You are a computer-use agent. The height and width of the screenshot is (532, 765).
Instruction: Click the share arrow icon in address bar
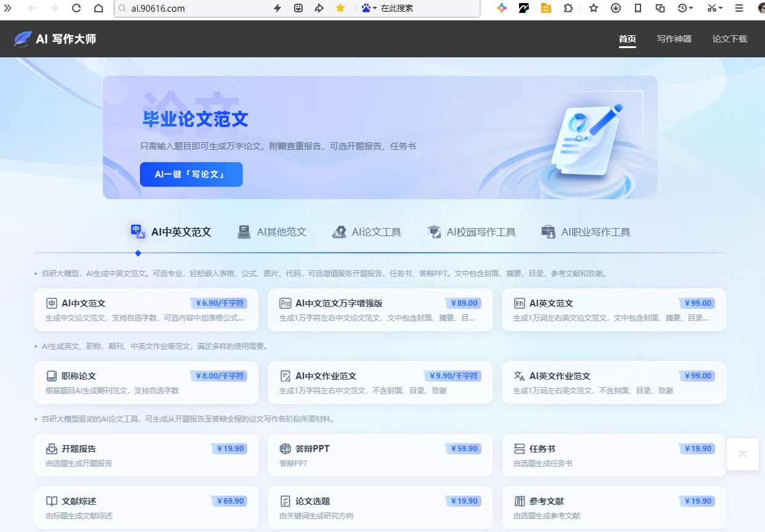click(319, 8)
